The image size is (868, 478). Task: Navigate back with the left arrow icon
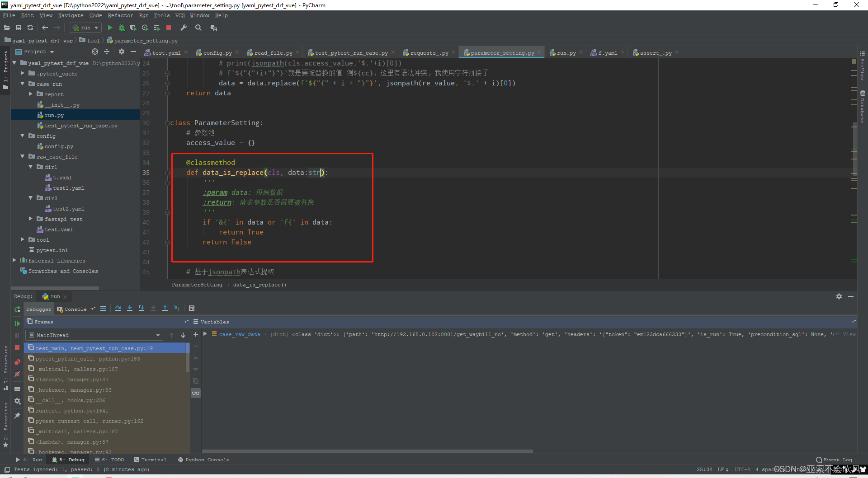click(45, 28)
